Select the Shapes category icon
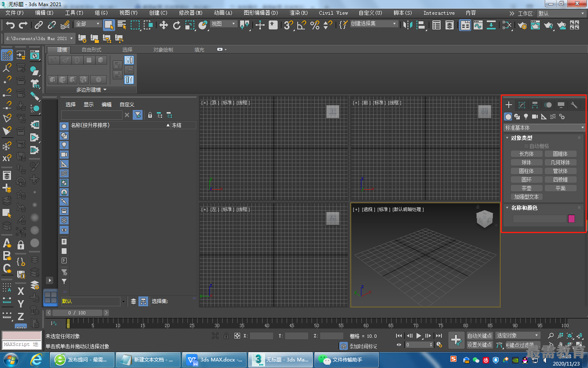 coord(517,117)
